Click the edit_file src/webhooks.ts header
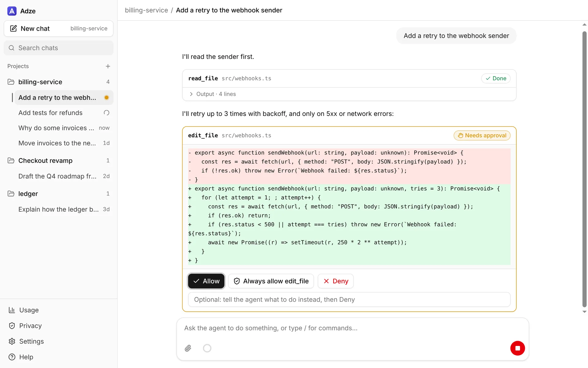The height and width of the screenshot is (368, 588). pyautogui.click(x=349, y=136)
